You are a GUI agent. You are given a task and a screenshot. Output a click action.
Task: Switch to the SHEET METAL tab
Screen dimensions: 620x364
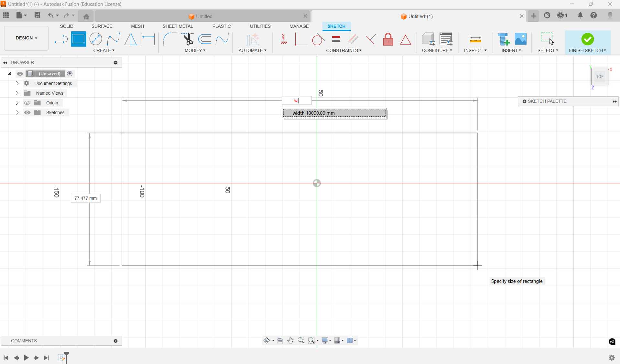(x=178, y=26)
